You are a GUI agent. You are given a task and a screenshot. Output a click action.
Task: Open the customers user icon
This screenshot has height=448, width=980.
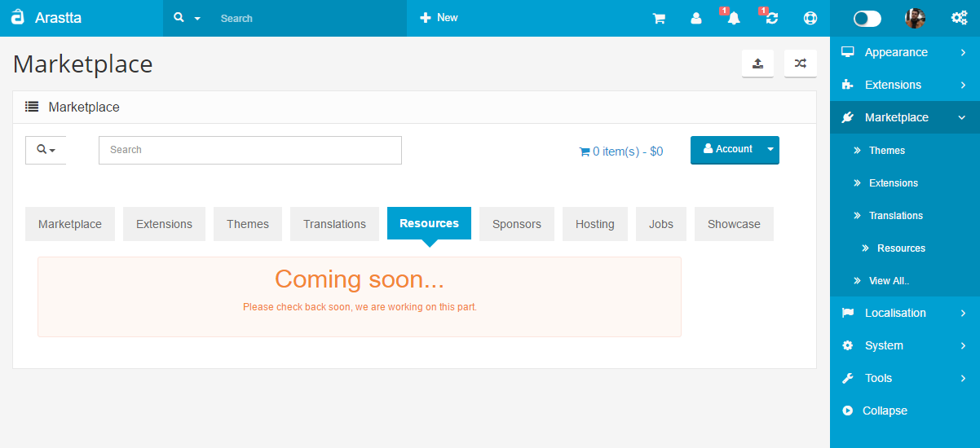coord(696,18)
